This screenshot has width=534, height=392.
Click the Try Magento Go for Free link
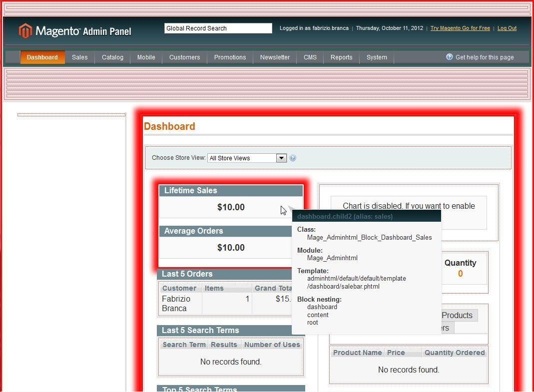click(460, 28)
